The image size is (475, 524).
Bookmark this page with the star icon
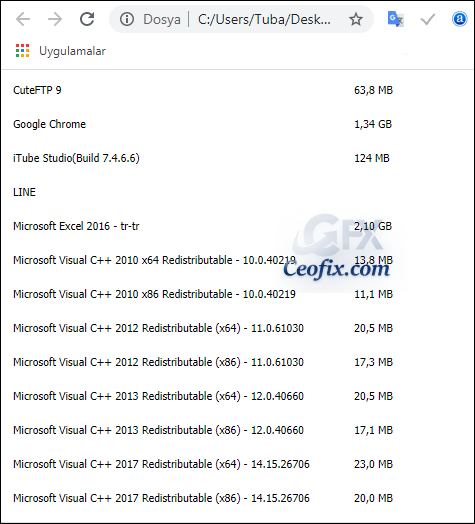(356, 19)
